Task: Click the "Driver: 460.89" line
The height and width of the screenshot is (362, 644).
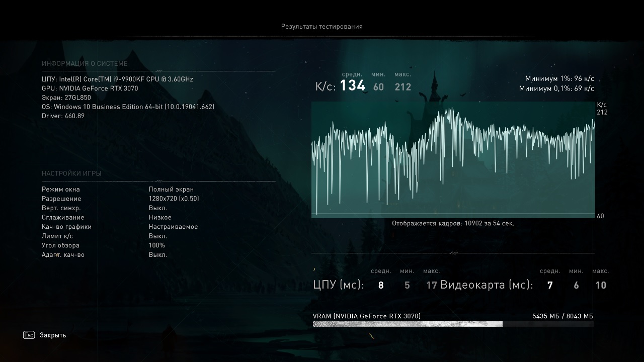Action: (x=63, y=116)
